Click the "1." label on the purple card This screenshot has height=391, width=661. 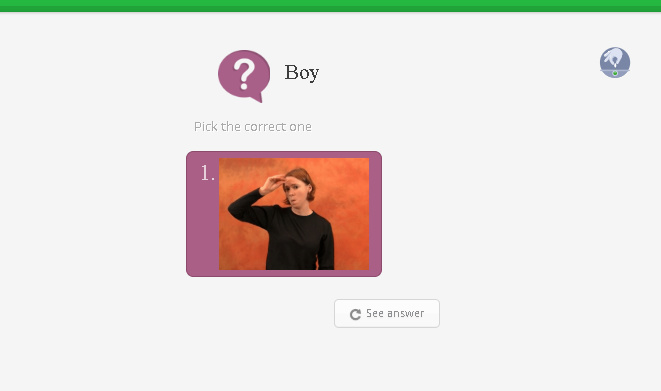[x=207, y=173]
